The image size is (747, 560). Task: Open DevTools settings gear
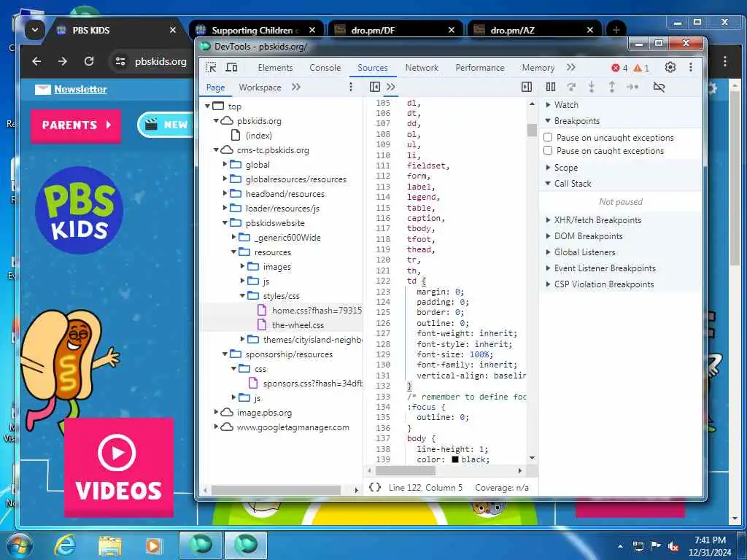pyautogui.click(x=670, y=67)
